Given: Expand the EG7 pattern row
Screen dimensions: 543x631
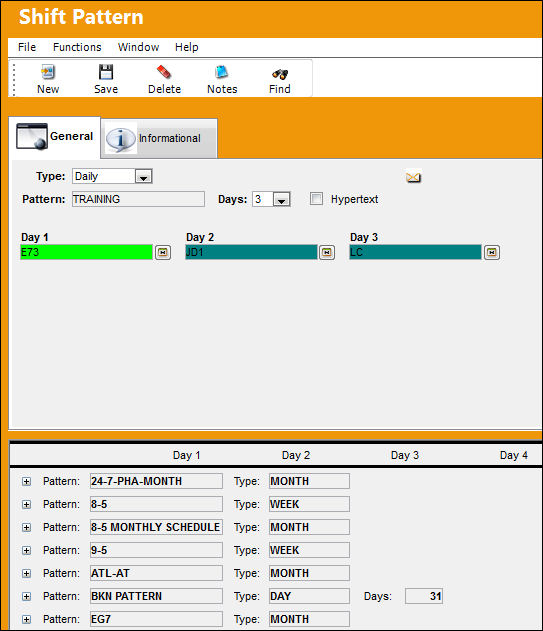Looking at the screenshot, I should [27, 619].
